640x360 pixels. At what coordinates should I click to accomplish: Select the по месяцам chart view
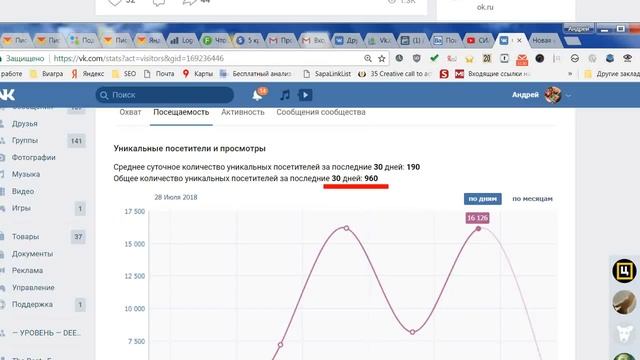[532, 199]
